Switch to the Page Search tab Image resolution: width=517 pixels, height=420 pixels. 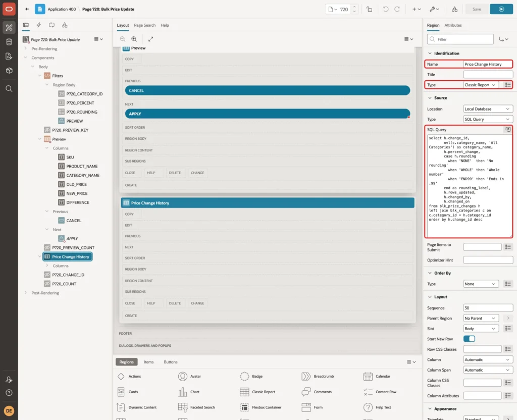(144, 25)
